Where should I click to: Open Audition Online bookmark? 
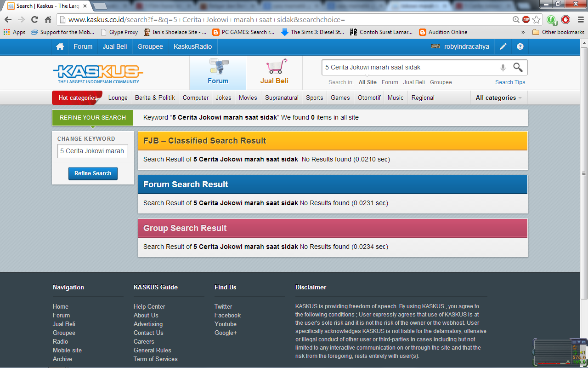[x=443, y=32]
